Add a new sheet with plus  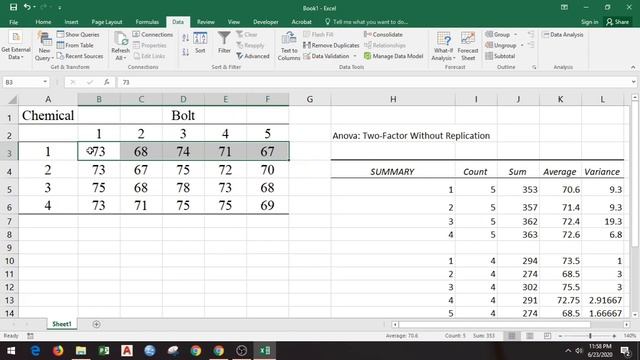pyautogui.click(x=96, y=324)
